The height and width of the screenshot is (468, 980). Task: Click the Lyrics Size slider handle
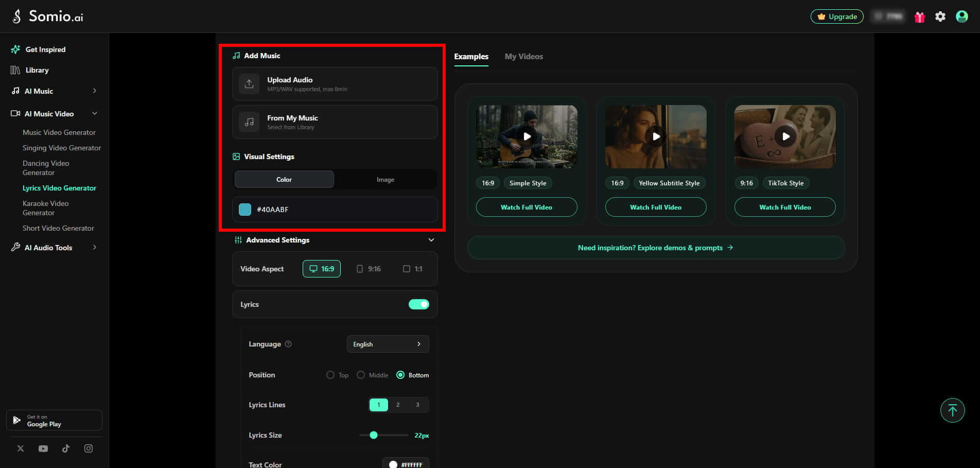(x=374, y=435)
